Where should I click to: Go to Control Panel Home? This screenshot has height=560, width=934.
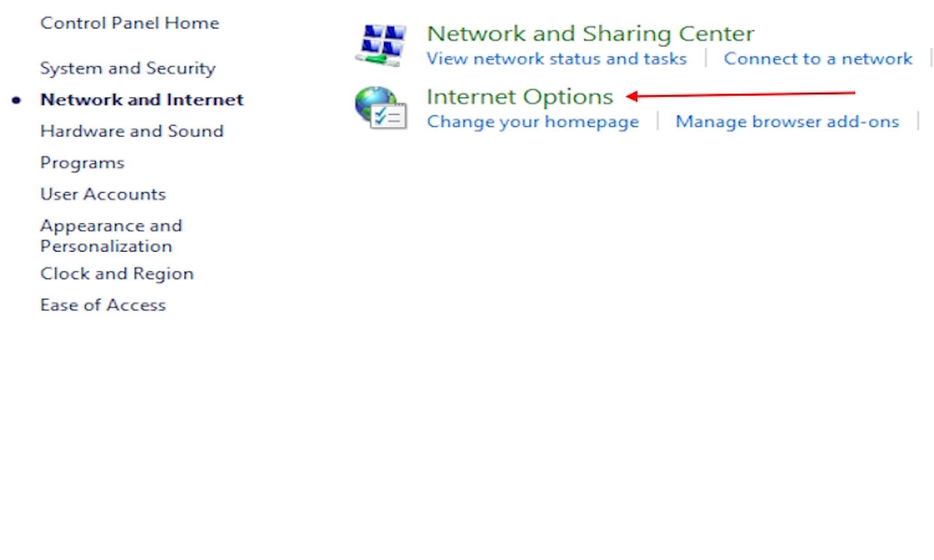pyautogui.click(x=129, y=23)
